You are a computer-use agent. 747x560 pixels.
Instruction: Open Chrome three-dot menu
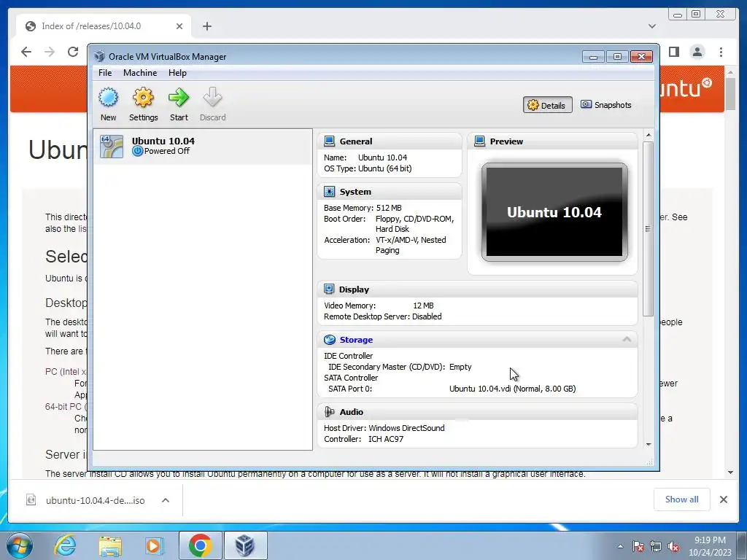point(721,52)
